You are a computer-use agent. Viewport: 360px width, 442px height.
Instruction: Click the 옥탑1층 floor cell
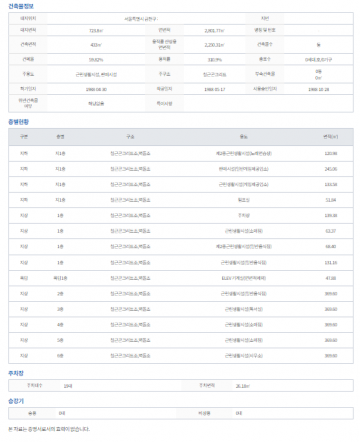pyautogui.click(x=60, y=278)
